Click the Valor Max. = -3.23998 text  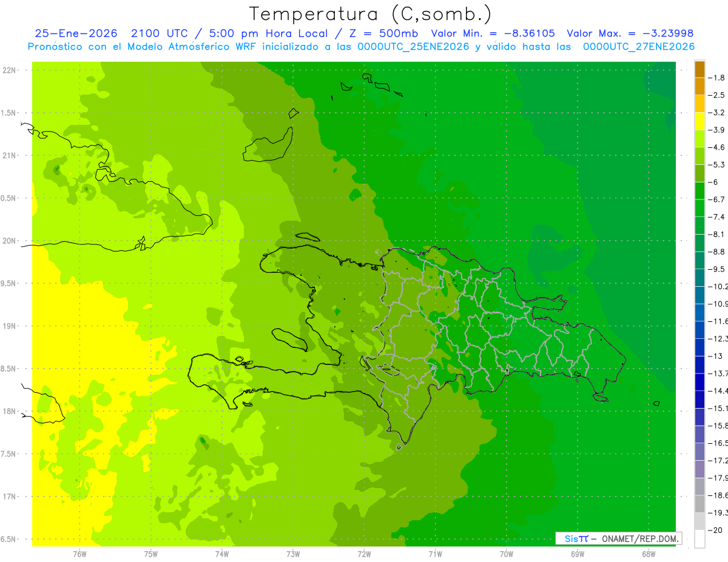[x=630, y=33]
